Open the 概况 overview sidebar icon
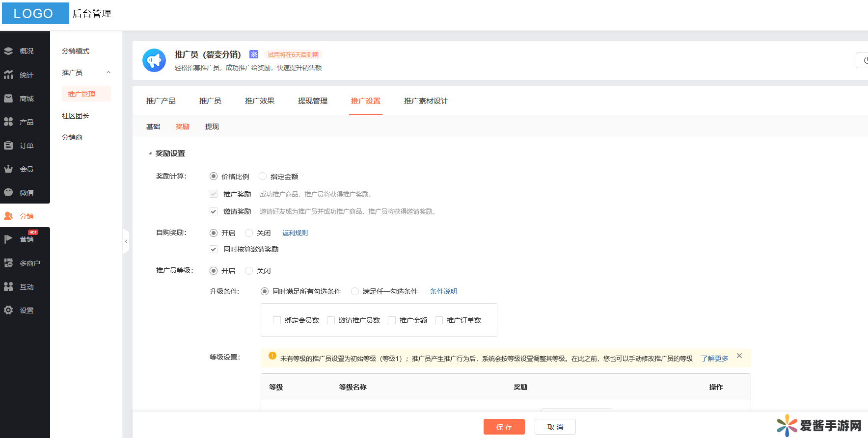868x438 pixels. [8, 51]
